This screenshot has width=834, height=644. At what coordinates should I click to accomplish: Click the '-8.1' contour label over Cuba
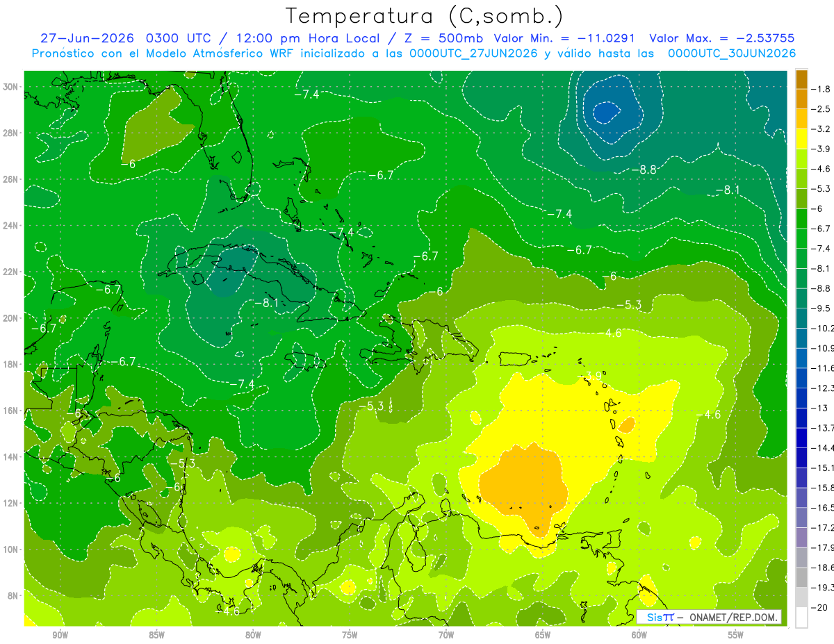[265, 303]
